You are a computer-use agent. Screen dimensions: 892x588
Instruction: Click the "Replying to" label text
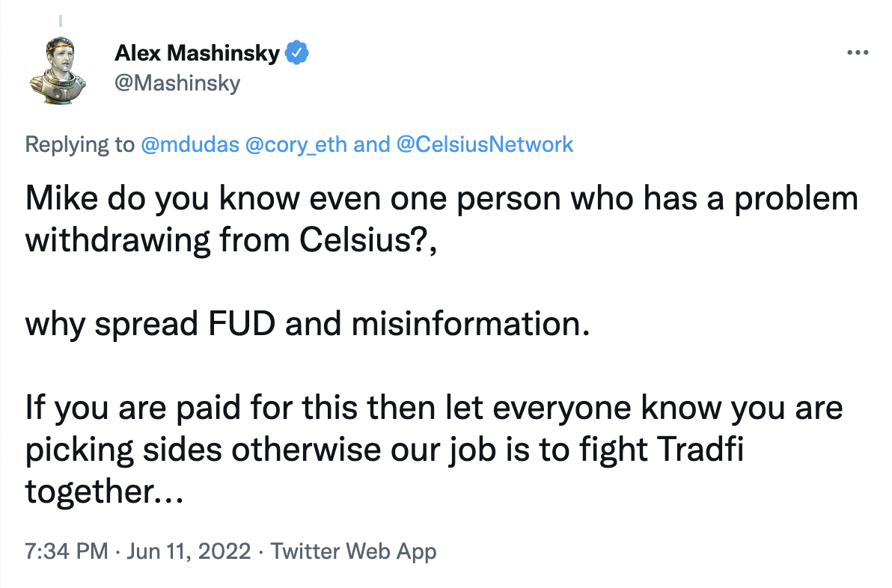coord(80,144)
